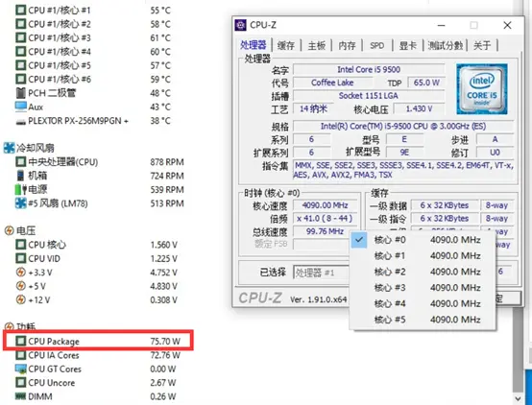Click the +3.3 V lightning icon
Screen dimensions: 532x405
pos(21,272)
